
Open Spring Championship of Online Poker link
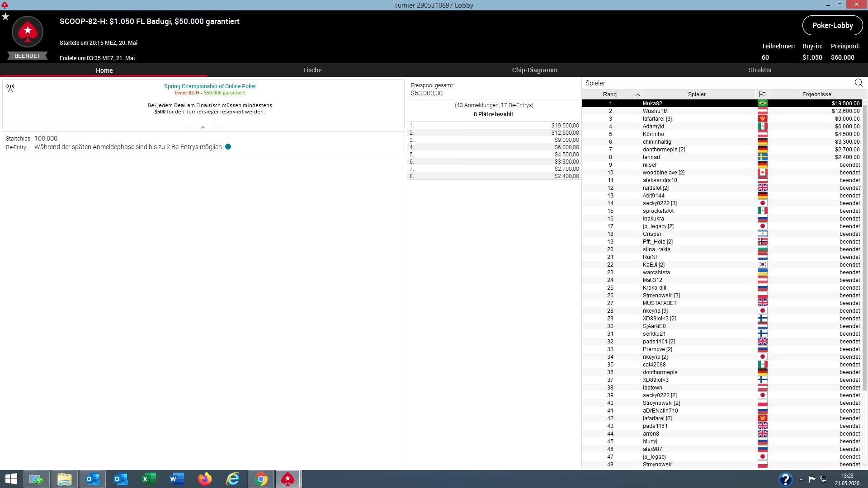tap(210, 86)
